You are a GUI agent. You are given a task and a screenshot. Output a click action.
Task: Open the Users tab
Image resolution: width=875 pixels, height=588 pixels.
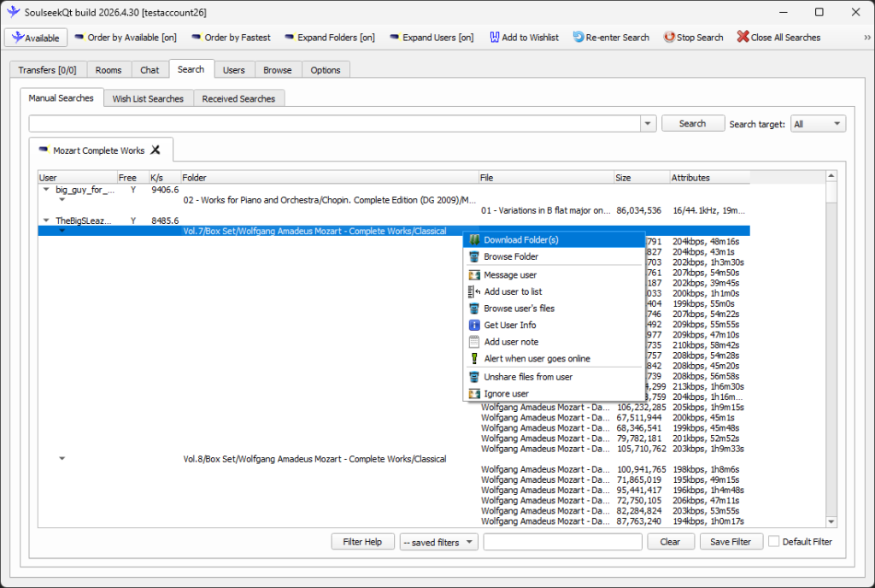234,70
